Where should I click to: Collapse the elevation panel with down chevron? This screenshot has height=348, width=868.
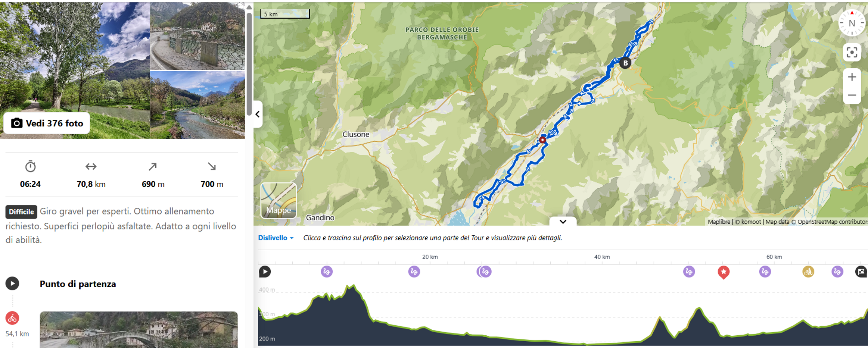coord(563,222)
